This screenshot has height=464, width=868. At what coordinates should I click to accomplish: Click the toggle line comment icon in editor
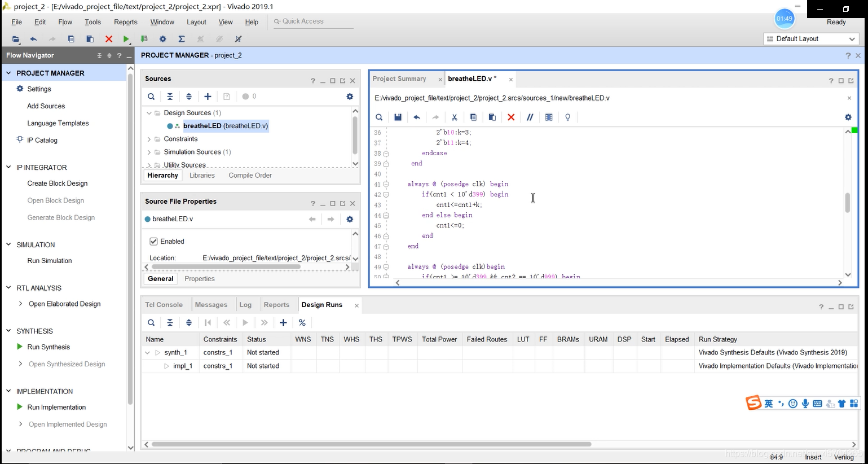click(x=530, y=117)
